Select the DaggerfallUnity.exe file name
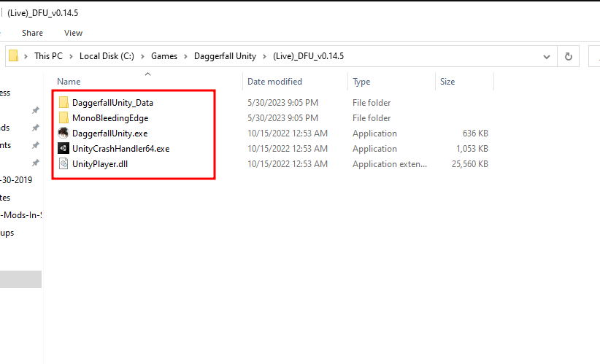 click(x=109, y=133)
